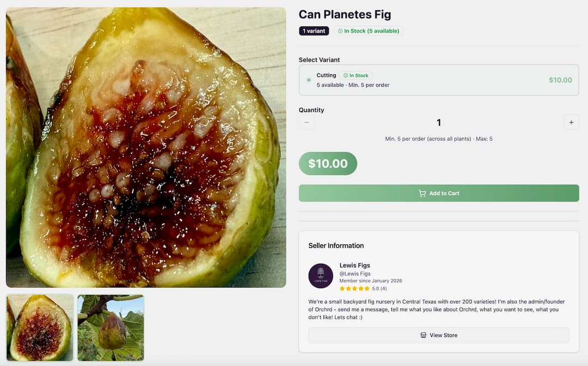Viewport: 588px width, 366px height.
Task: Decrease quantity with the minus button
Action: pos(307,123)
